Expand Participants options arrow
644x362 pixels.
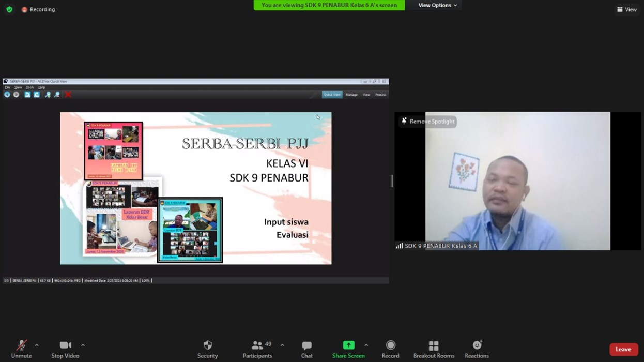click(282, 345)
